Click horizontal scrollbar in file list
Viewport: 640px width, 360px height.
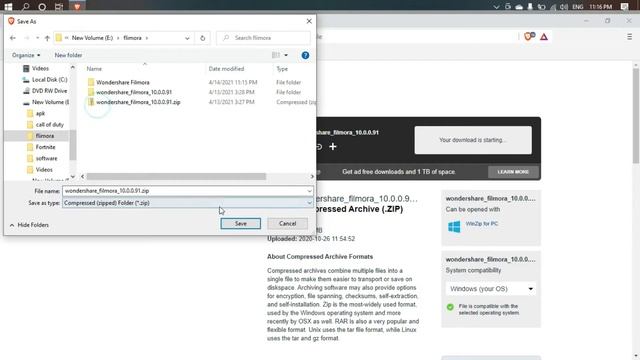pos(176,176)
